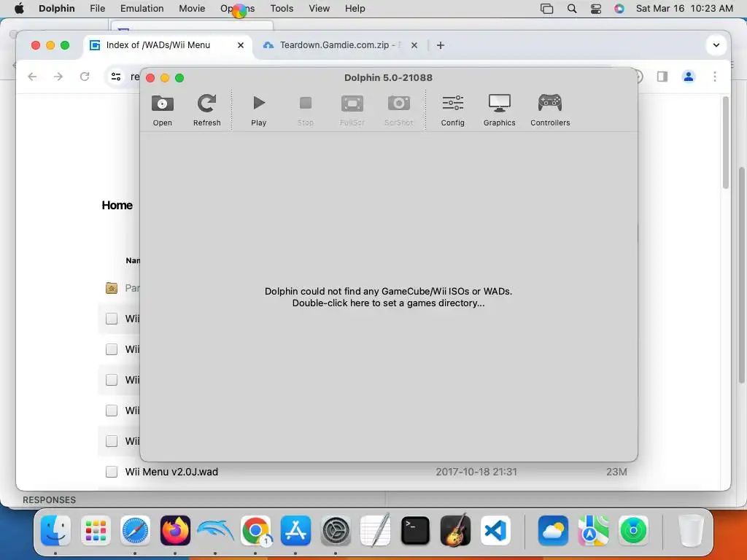Launch Safari from the Dock
747x560 pixels.
coord(135,531)
